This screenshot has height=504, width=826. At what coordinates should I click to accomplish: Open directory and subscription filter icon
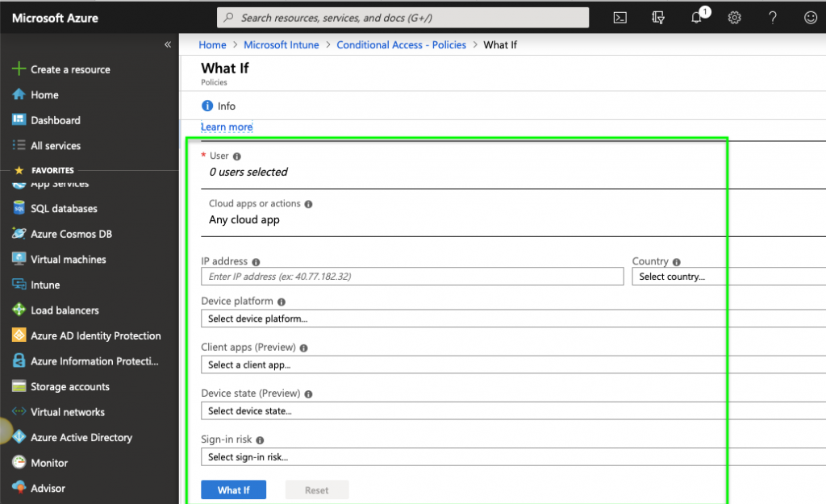pos(658,18)
